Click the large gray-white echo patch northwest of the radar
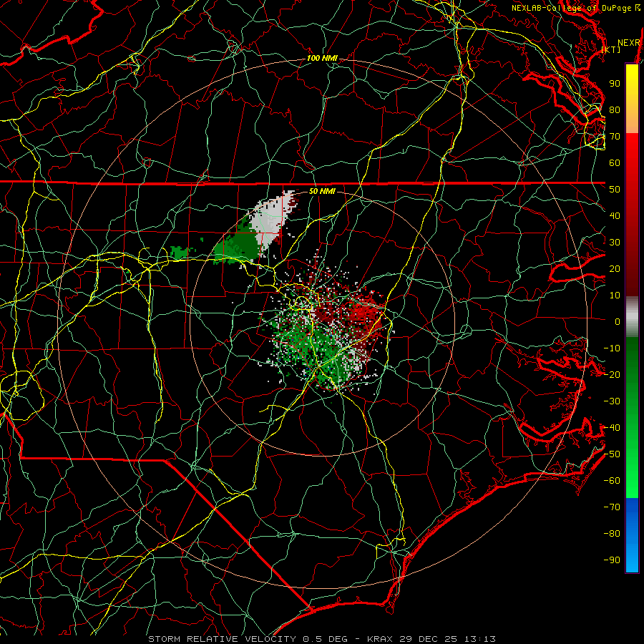Image resolution: width=644 pixels, height=644 pixels. click(271, 220)
